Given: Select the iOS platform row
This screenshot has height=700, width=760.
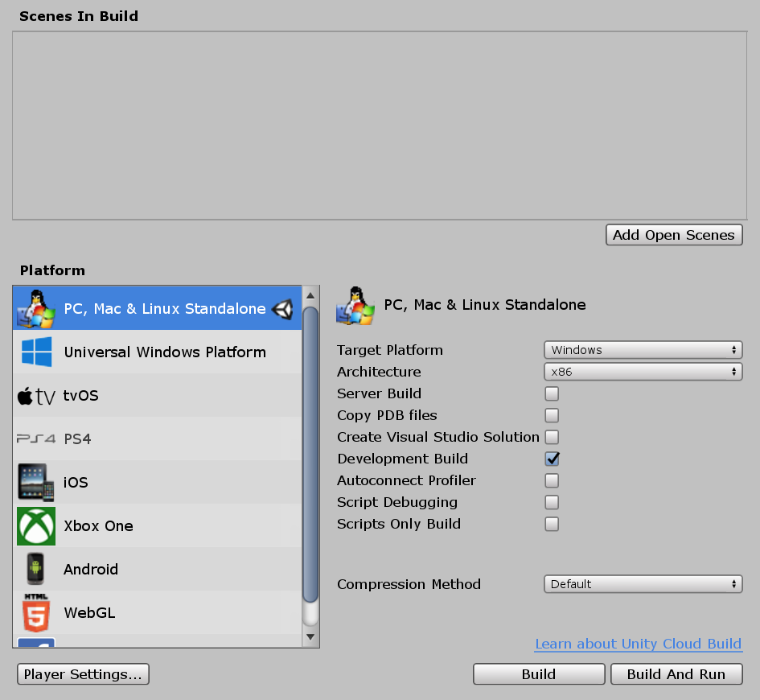Looking at the screenshot, I should point(157,482).
